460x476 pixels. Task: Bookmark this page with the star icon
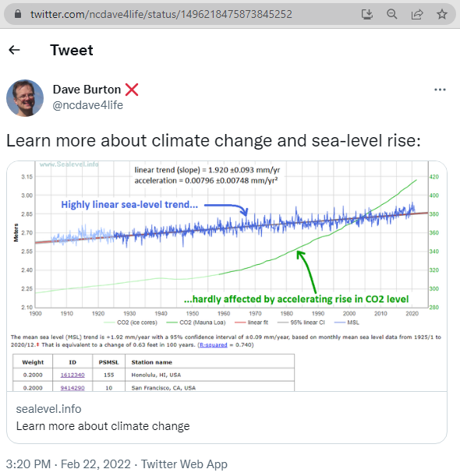[442, 14]
